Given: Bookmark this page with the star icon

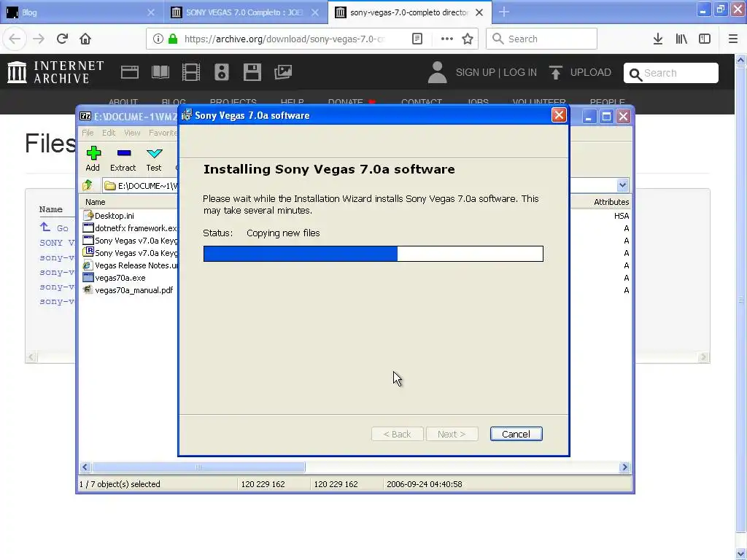Looking at the screenshot, I should (468, 39).
